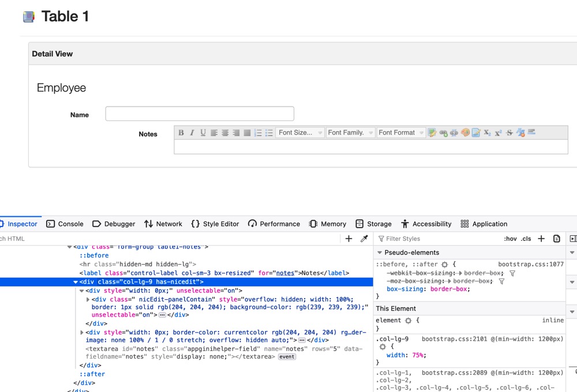The width and height of the screenshot is (577, 392).
Task: Click the width 75% value
Action: [418, 355]
